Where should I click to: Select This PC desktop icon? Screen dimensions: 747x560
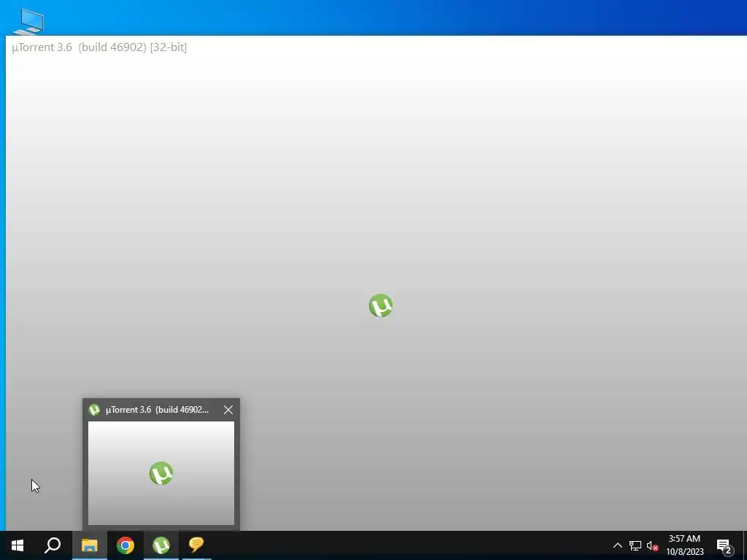[28, 21]
